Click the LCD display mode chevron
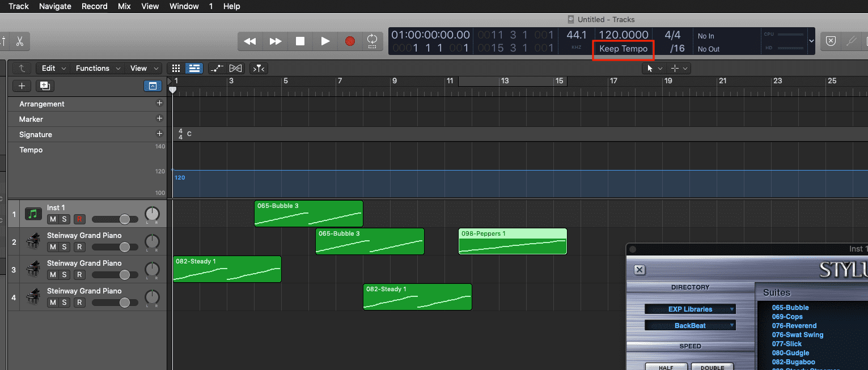This screenshot has width=868, height=370. pos(811,41)
